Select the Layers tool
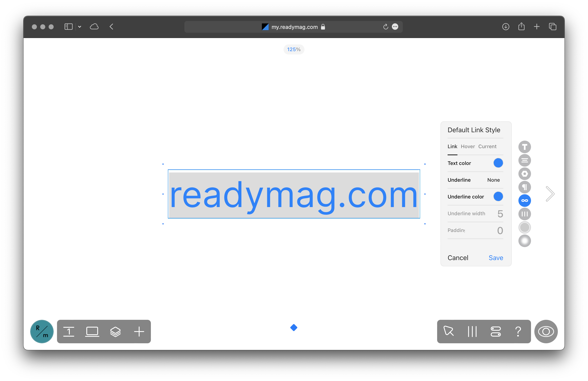 pyautogui.click(x=116, y=331)
